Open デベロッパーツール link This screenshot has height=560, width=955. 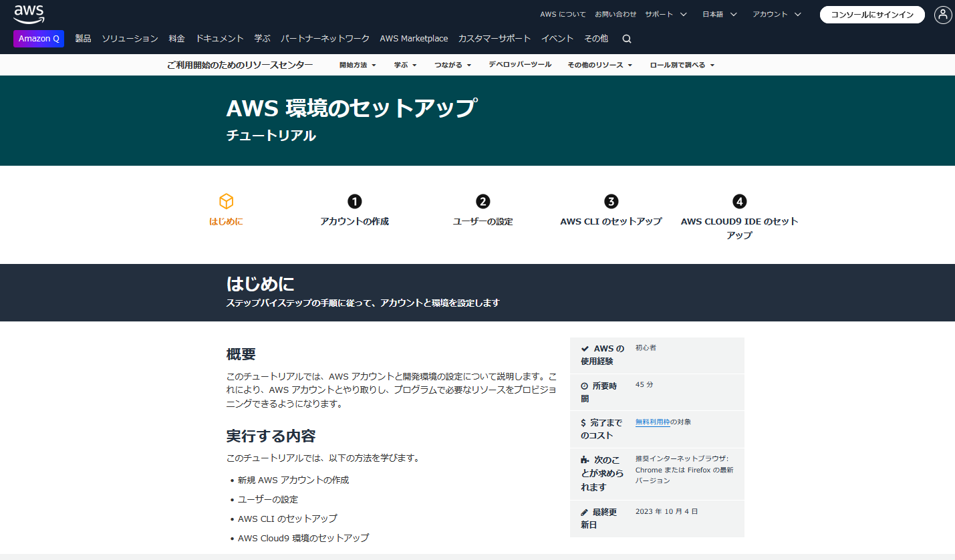[520, 65]
